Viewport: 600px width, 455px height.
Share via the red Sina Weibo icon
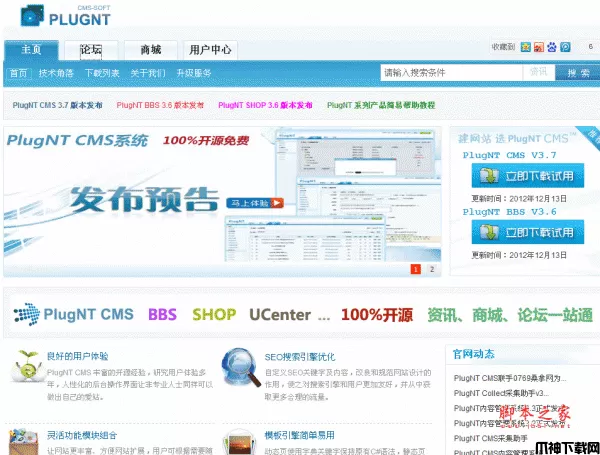pos(539,47)
